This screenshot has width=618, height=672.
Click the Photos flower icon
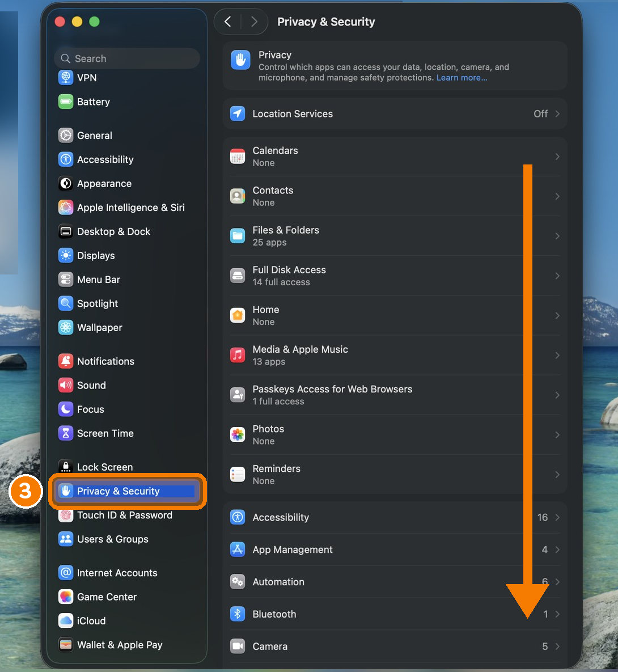(238, 434)
